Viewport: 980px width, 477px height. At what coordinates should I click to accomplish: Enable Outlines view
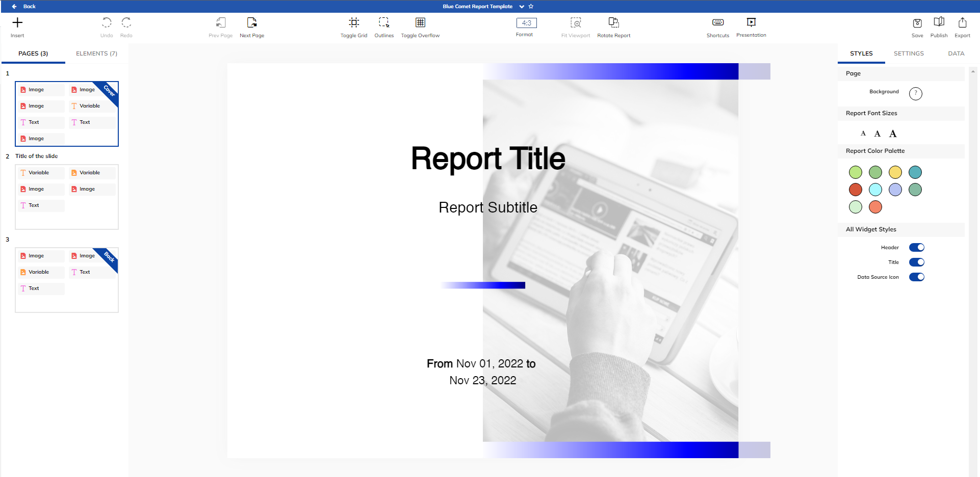tap(384, 25)
